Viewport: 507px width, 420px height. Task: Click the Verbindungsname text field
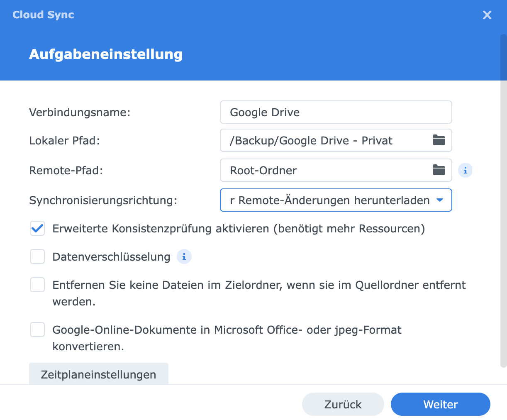tap(335, 112)
